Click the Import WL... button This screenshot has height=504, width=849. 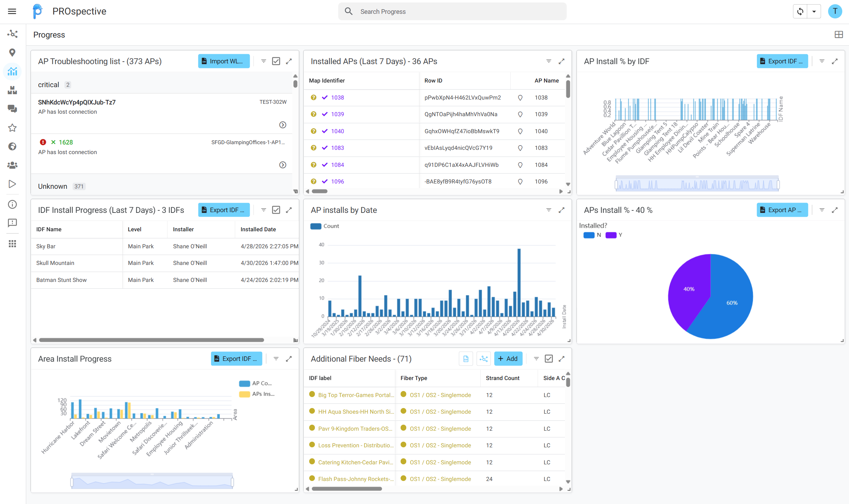click(224, 61)
